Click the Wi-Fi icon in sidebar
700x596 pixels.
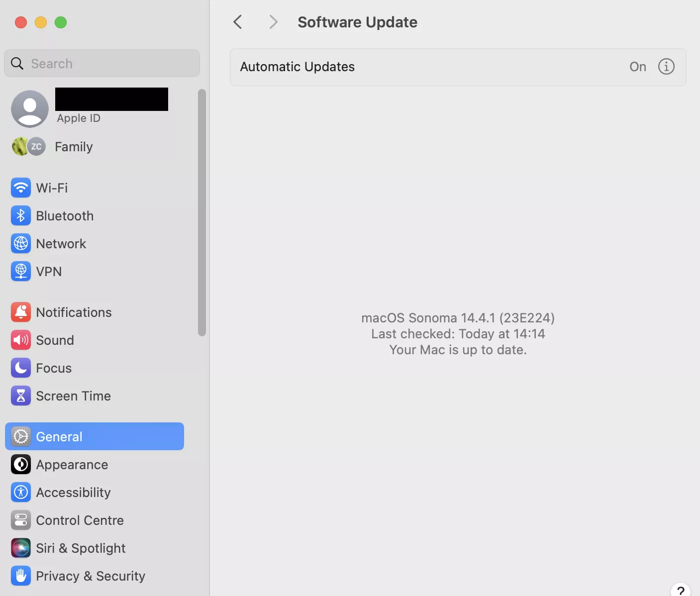click(20, 188)
